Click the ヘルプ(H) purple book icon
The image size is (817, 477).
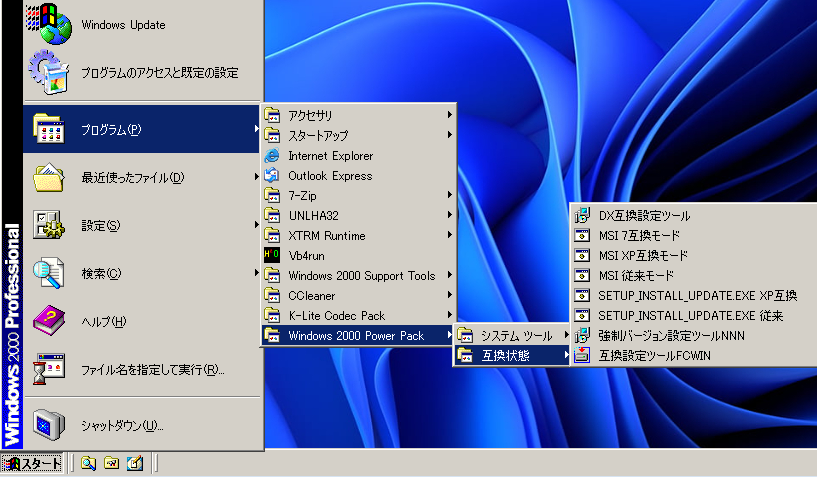click(x=48, y=321)
